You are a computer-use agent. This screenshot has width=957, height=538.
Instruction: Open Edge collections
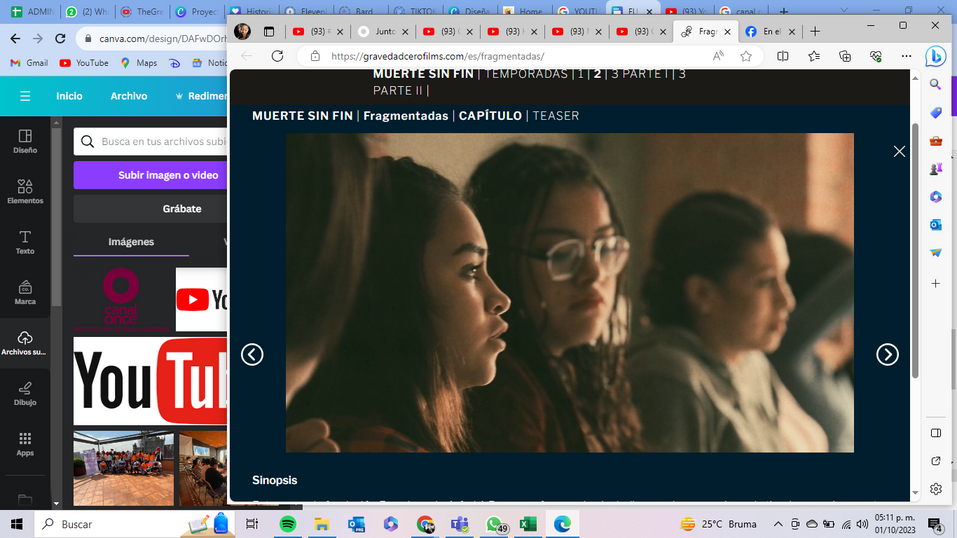tap(845, 56)
